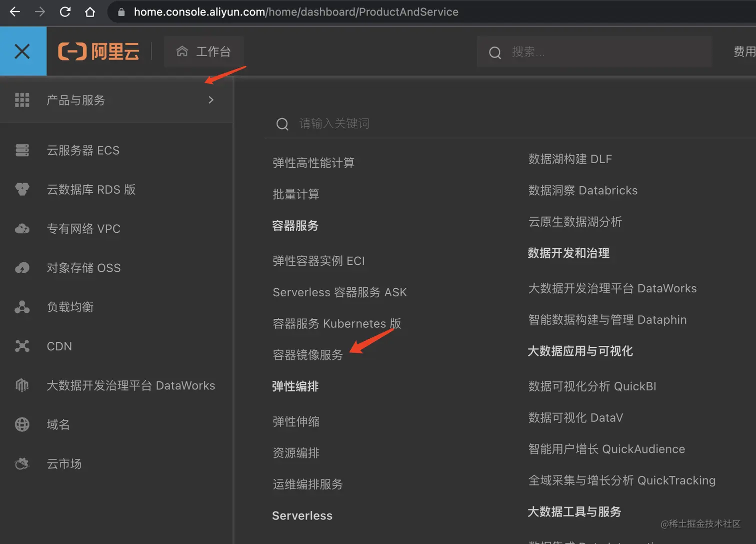
Task: Click the 数据开发和治理 category heading
Action: click(x=568, y=253)
